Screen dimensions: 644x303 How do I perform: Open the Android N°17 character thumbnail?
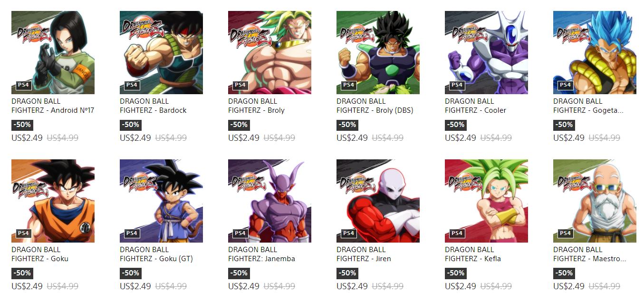point(53,52)
